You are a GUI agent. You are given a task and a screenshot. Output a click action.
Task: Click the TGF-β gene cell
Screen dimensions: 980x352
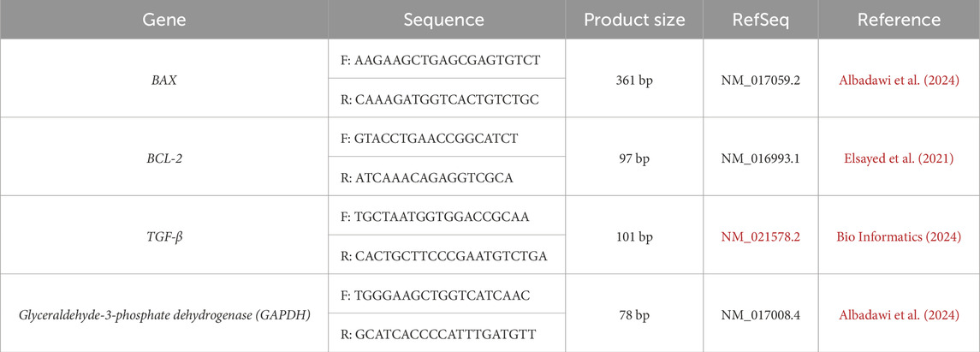coord(163,234)
